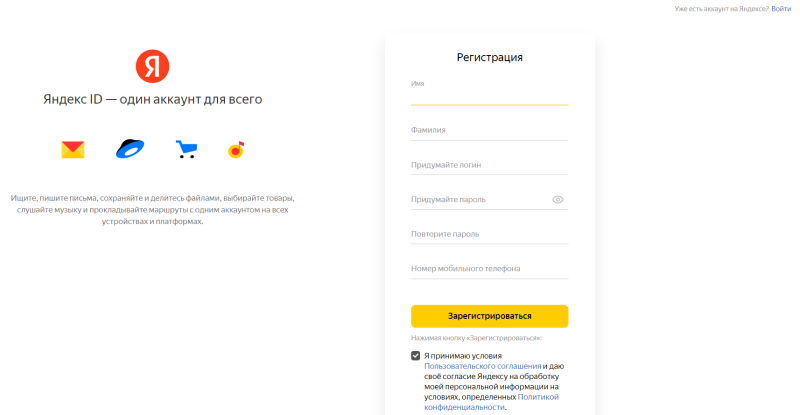Click the 'Войти' link at top right
This screenshot has height=415, width=800.
click(x=781, y=9)
